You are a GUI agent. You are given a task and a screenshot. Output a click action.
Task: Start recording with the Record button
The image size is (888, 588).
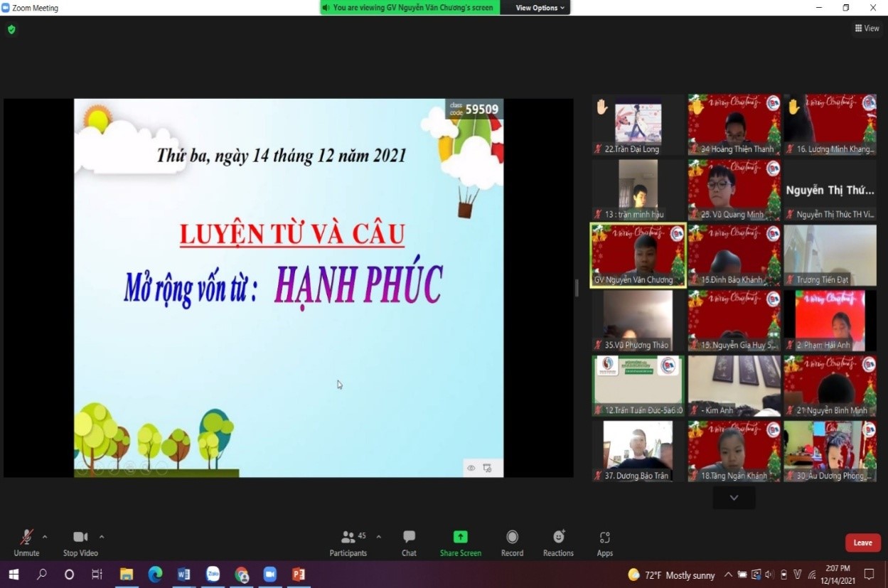(x=512, y=543)
